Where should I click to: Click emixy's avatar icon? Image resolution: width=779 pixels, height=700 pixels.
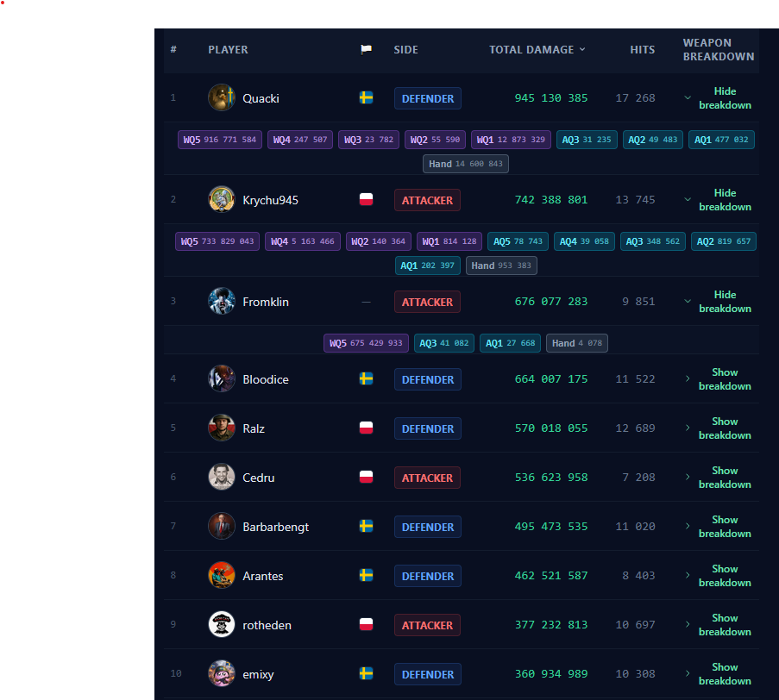point(221,673)
